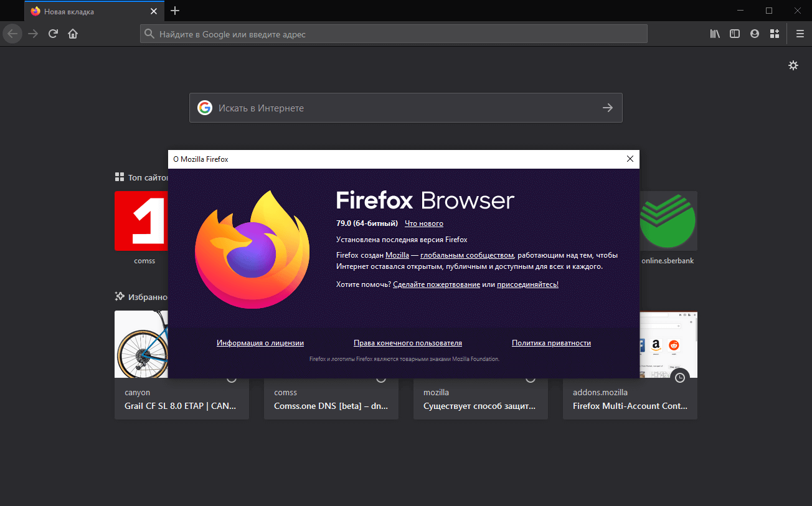Open the Политика приватности link

tap(551, 342)
